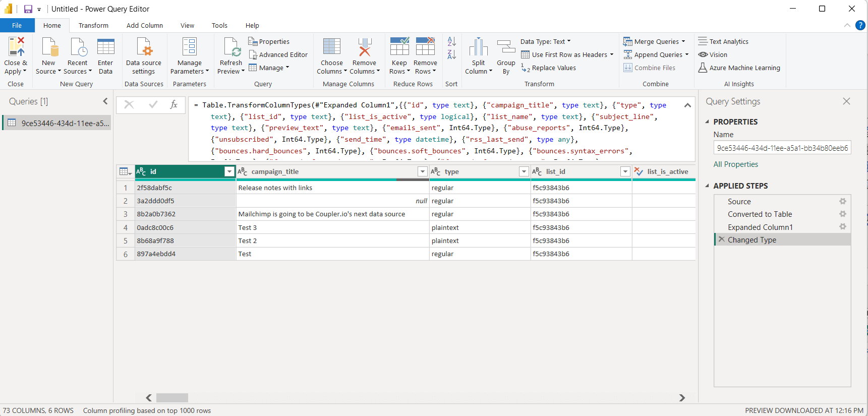Sort descending Z to A
The height and width of the screenshot is (416, 868).
452,54
